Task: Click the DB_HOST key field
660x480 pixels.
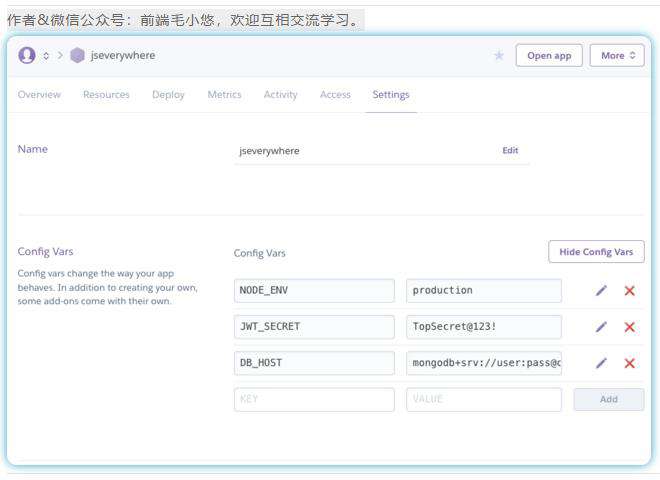Action: [x=314, y=363]
